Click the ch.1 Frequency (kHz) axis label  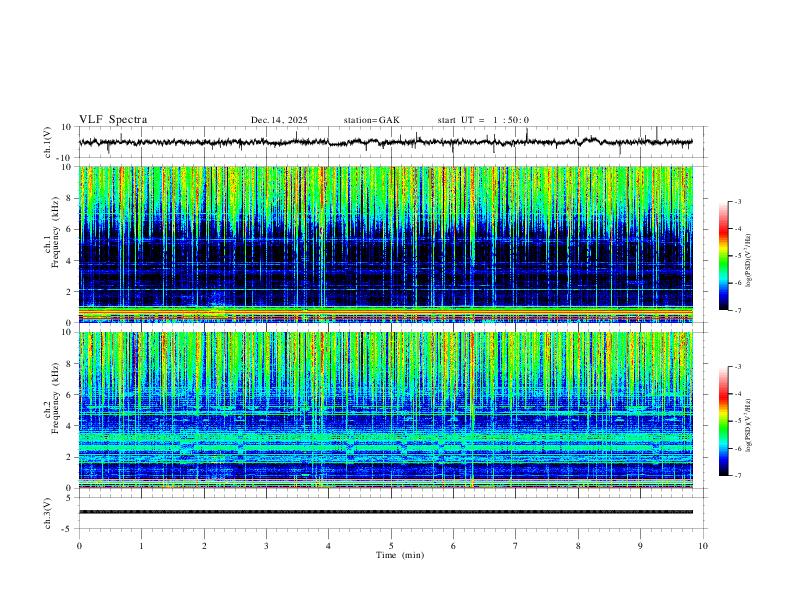click(x=52, y=230)
